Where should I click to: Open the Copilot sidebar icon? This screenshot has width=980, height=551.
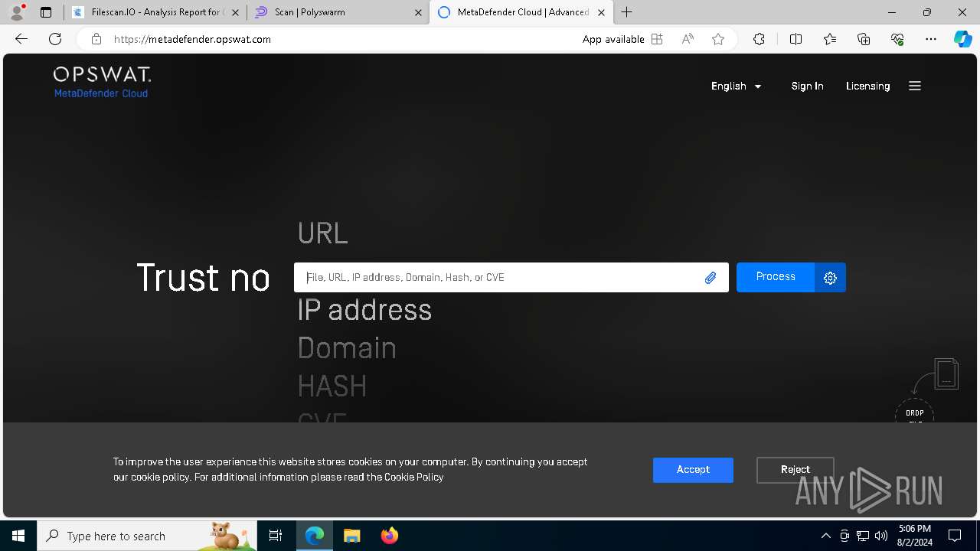(x=963, y=39)
